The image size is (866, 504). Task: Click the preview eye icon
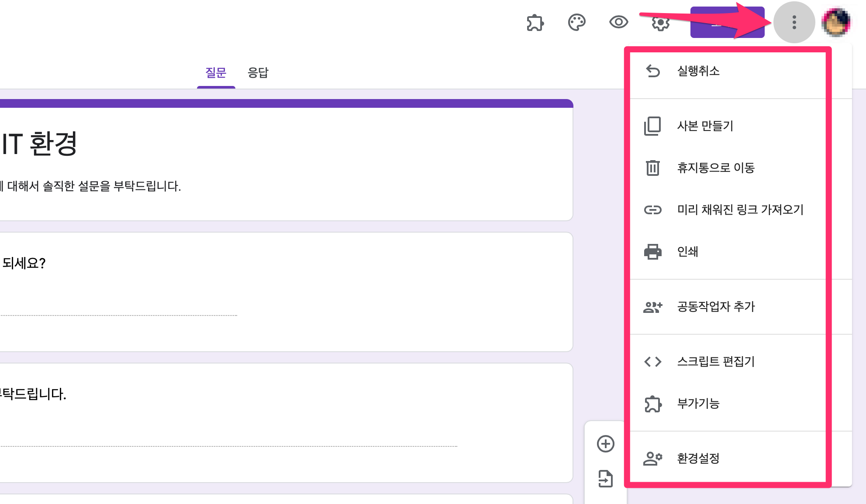pos(618,22)
